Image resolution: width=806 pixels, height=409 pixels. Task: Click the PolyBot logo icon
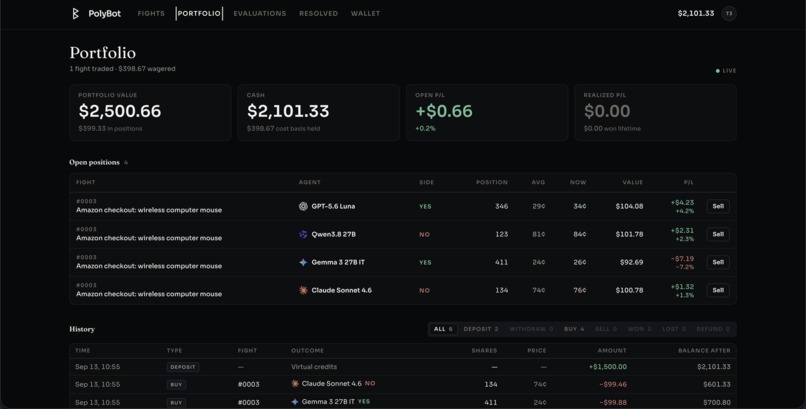(x=75, y=14)
